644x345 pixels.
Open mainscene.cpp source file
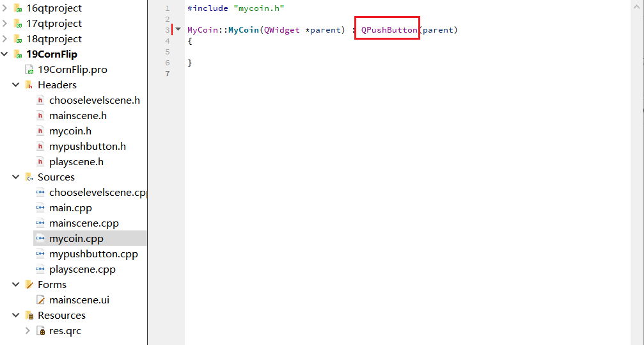[84, 223]
